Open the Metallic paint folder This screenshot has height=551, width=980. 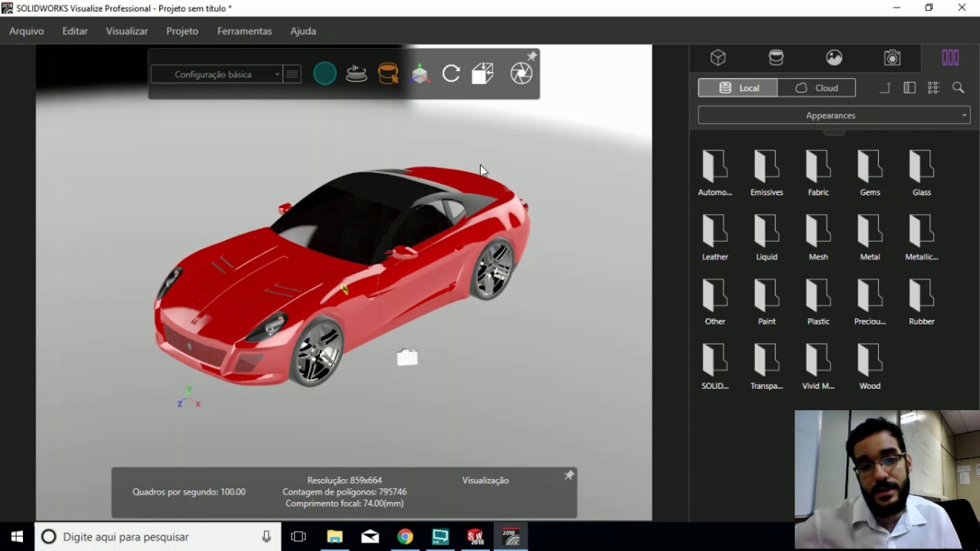pyautogui.click(x=922, y=237)
